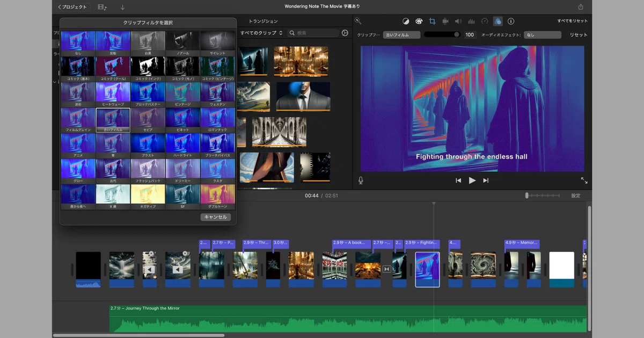Open the noise reduction equalizer icon
Image resolution: width=644 pixels, height=338 pixels.
tap(471, 21)
